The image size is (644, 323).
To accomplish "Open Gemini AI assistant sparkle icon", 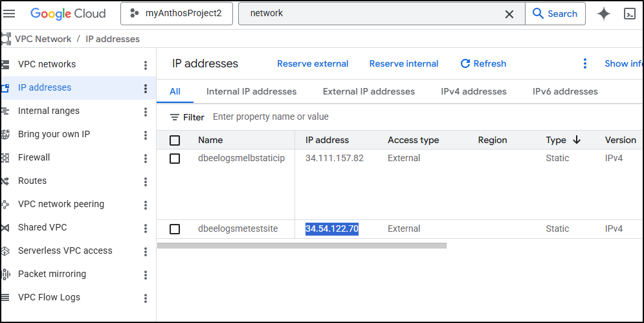I will point(603,14).
